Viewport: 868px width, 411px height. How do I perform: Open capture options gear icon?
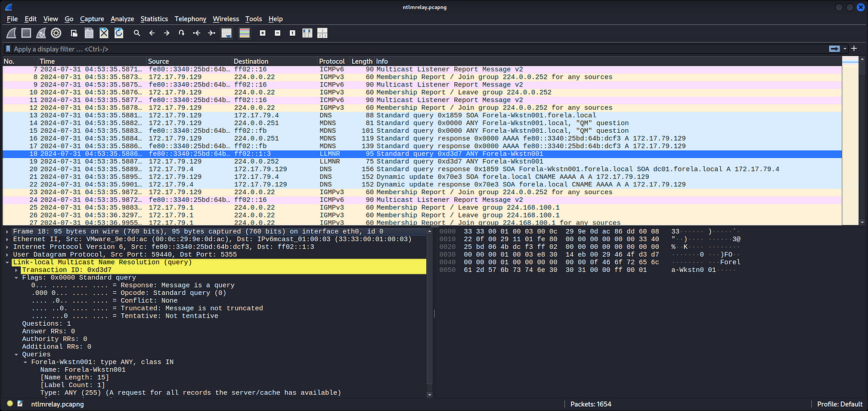[56, 33]
